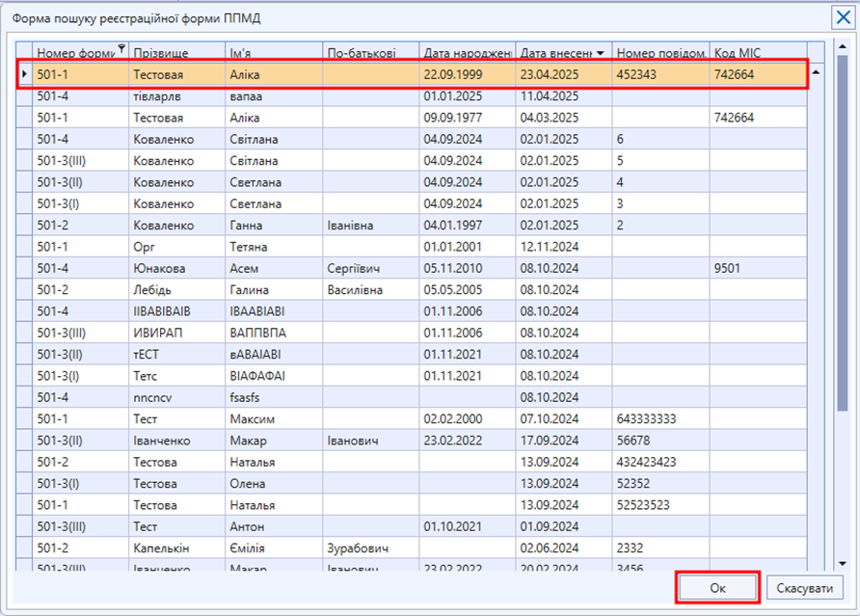This screenshot has width=860, height=616.
Task: Select the name cell fsasfs
Action: click(274, 397)
